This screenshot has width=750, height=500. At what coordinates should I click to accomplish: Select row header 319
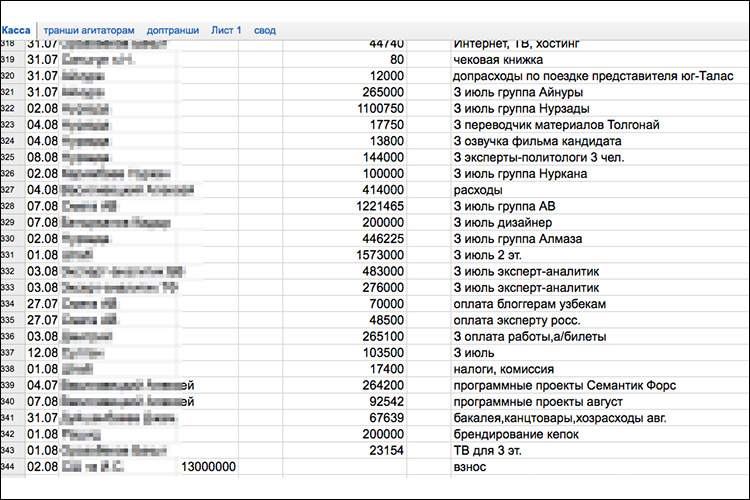pos(12,60)
